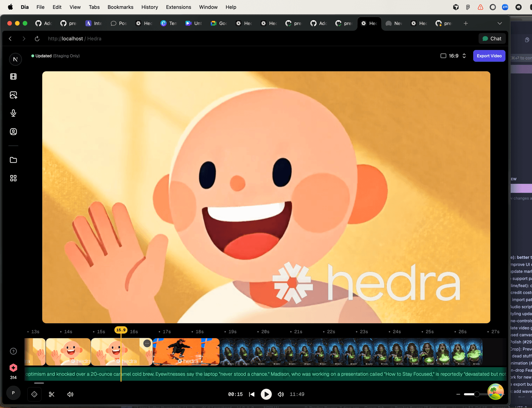Click the localhost / Hedra address bar
This screenshot has height=408, width=532.
pos(74,39)
